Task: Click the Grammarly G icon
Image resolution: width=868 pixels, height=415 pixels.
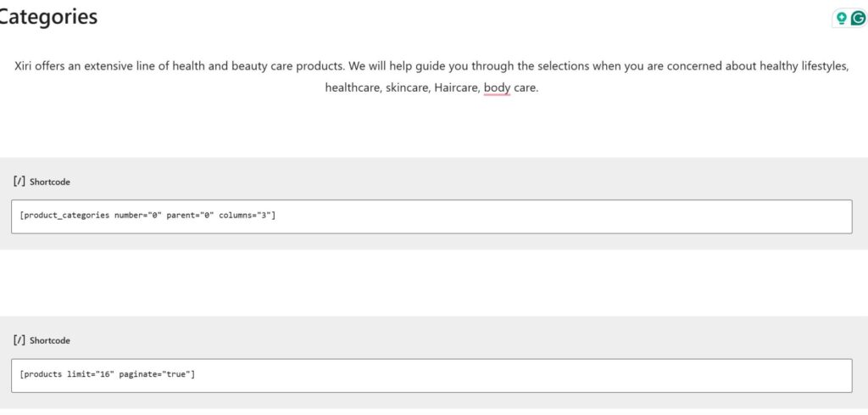Action: click(x=856, y=18)
